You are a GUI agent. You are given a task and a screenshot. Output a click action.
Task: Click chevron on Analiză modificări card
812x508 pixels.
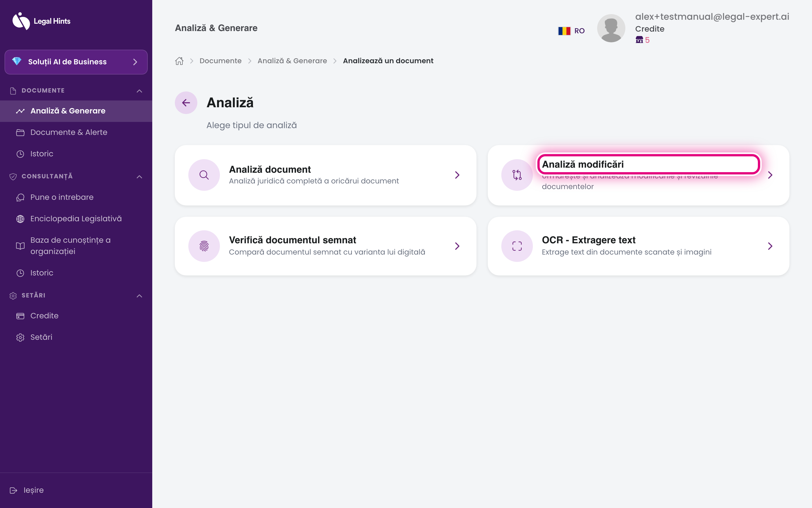[770, 175]
